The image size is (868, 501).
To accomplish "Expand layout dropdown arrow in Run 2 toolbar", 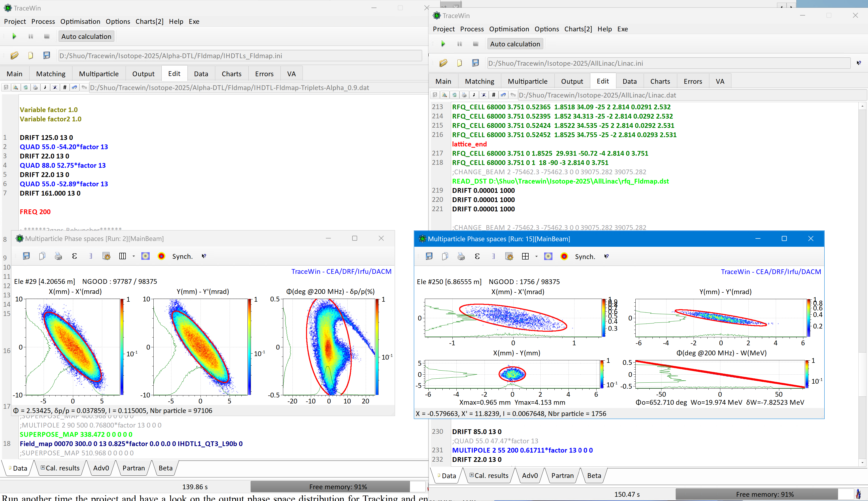I will point(133,256).
